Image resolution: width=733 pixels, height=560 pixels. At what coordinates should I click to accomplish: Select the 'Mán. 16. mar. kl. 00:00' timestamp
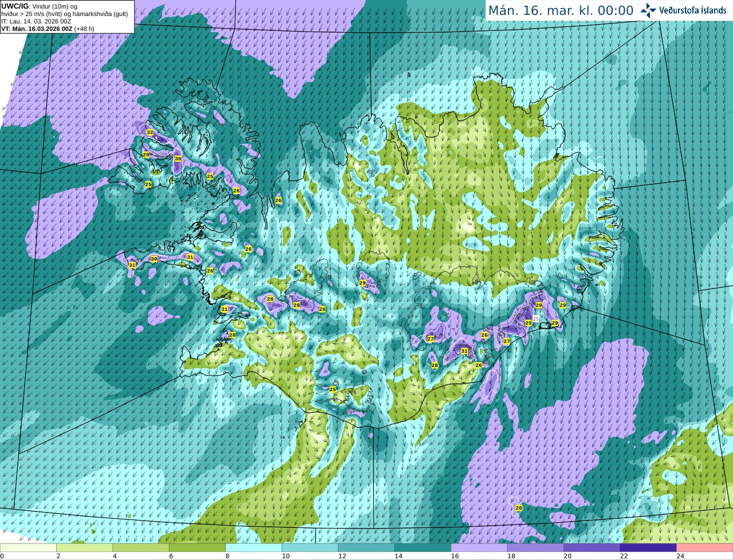tap(561, 11)
